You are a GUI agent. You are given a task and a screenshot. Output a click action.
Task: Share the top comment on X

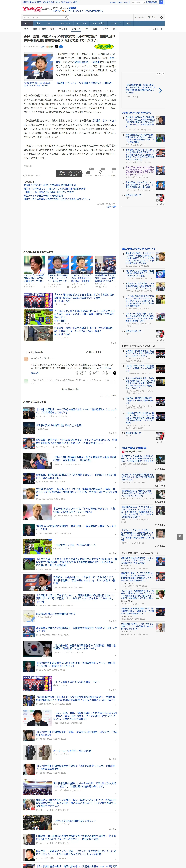point(114,373)
